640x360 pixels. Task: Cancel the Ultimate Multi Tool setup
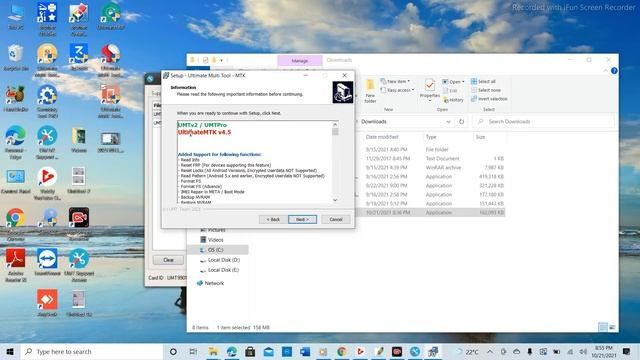[x=336, y=220]
